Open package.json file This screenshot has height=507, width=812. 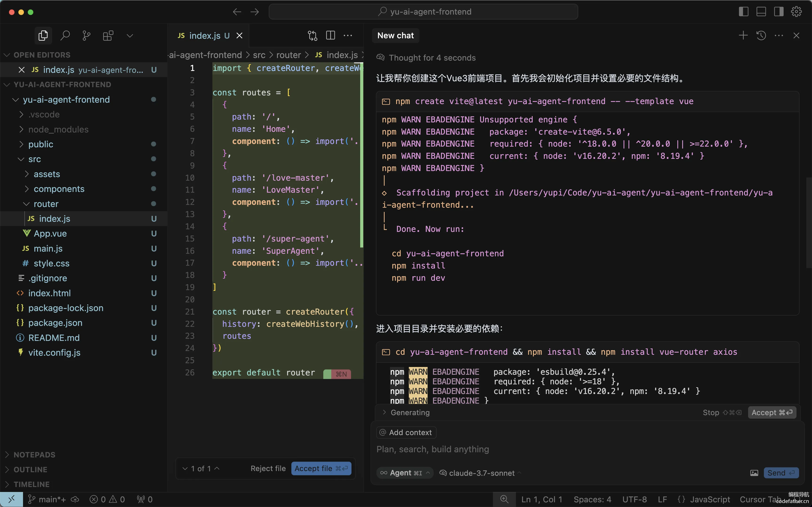(84, 323)
